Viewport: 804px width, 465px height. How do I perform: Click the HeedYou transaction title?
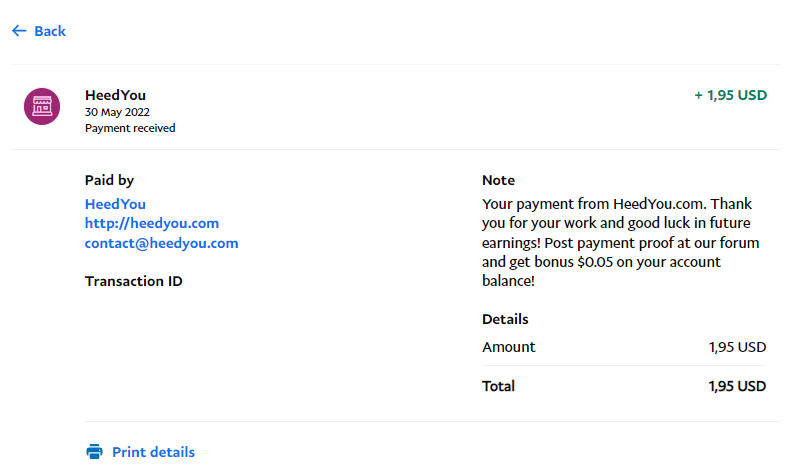point(115,95)
